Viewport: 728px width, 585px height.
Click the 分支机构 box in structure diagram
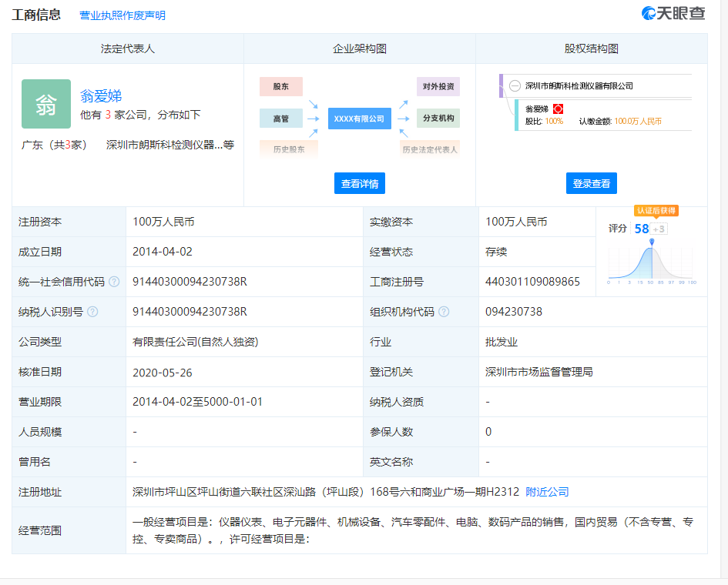(x=438, y=118)
